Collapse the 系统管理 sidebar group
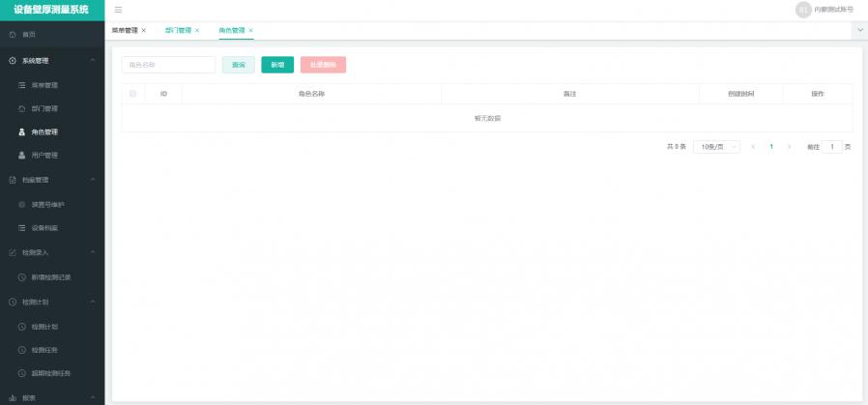 click(93, 61)
